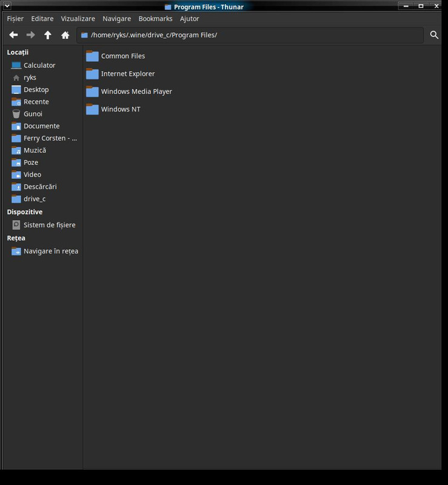Viewport: 448px width, 485px height.
Task: Close the Thunar window
Action: pos(436,6)
